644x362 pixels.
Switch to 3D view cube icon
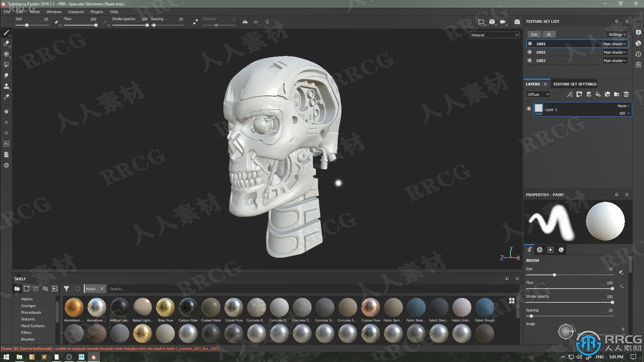pos(492,22)
